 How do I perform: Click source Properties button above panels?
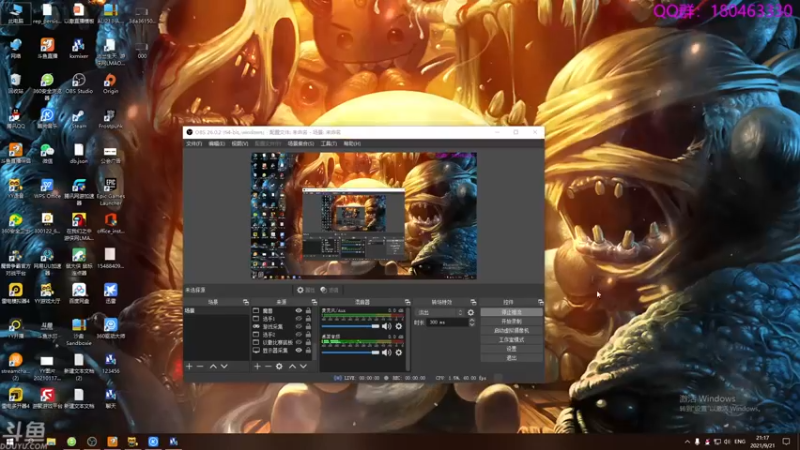click(306, 290)
